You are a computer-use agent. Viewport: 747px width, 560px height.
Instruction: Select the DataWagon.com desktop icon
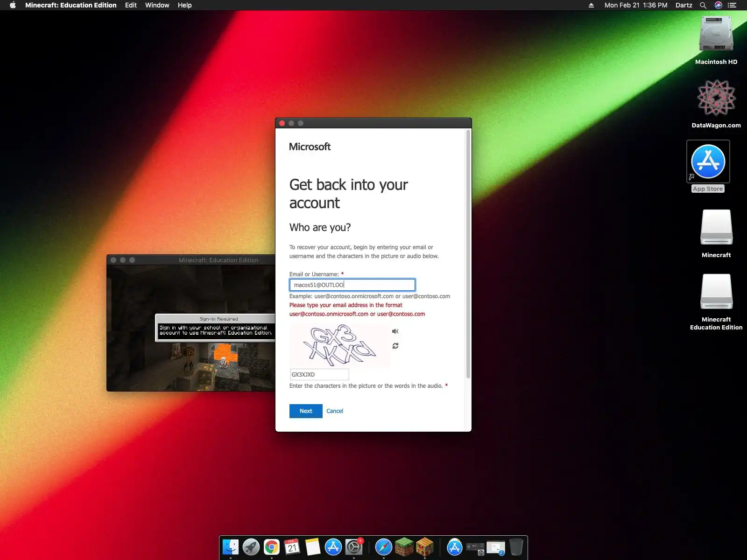pos(716,104)
